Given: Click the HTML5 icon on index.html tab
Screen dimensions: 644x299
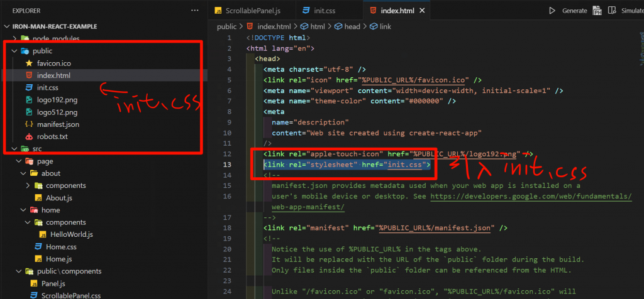Looking at the screenshot, I should pyautogui.click(x=373, y=11).
